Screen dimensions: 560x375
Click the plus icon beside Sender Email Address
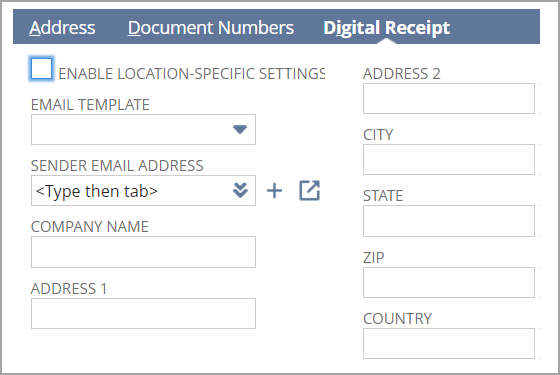(x=274, y=191)
